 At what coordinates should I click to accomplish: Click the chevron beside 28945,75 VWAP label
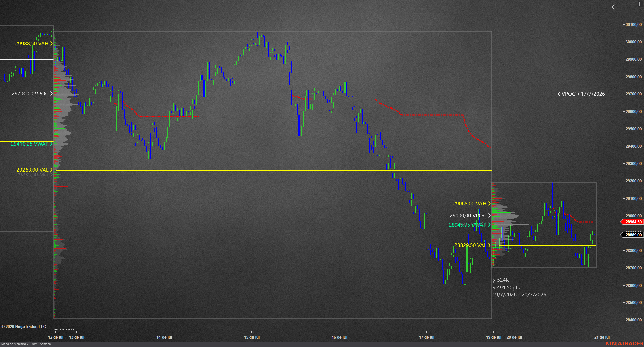pyautogui.click(x=489, y=225)
